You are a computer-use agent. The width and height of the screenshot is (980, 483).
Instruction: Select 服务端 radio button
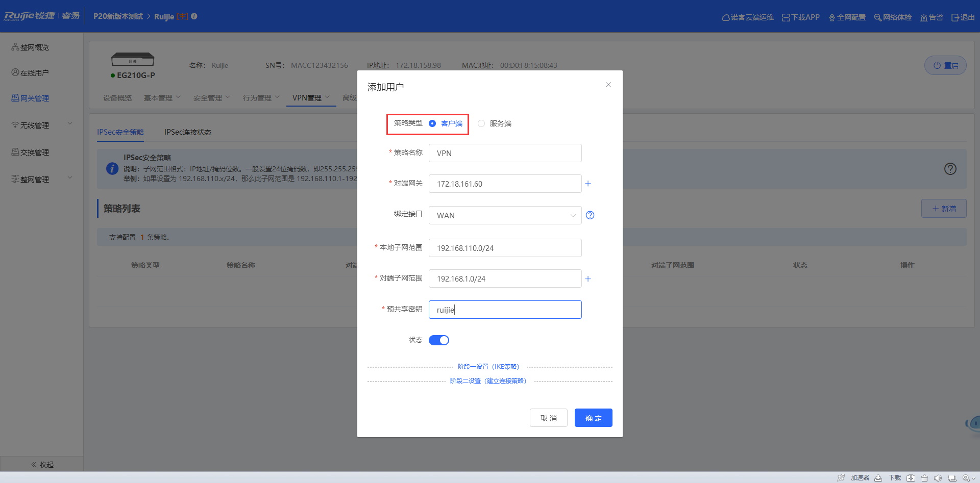(481, 123)
